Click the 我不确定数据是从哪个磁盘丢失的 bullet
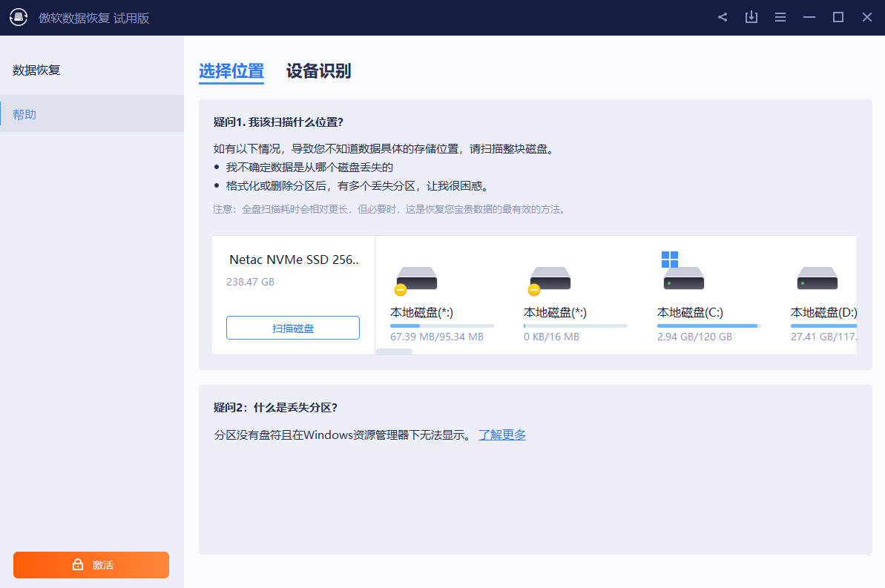 [309, 167]
